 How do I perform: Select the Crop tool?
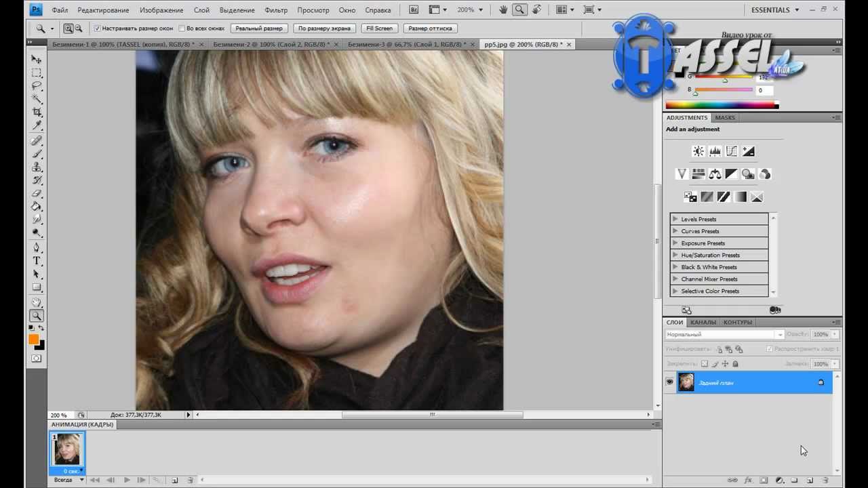click(x=37, y=113)
